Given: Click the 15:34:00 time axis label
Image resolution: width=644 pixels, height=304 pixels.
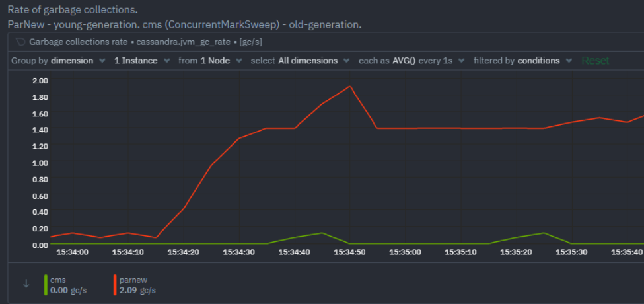Looking at the screenshot, I should point(72,252).
